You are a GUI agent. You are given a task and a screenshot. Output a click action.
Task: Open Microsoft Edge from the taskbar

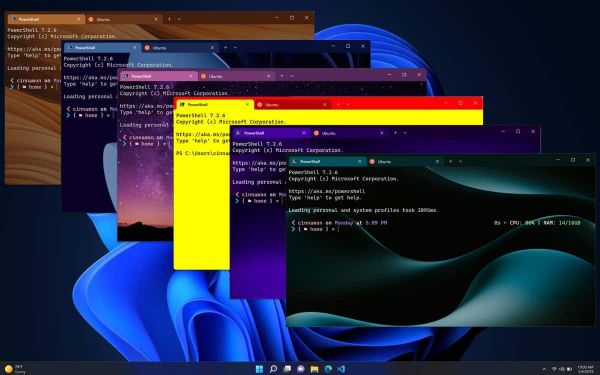(328, 369)
